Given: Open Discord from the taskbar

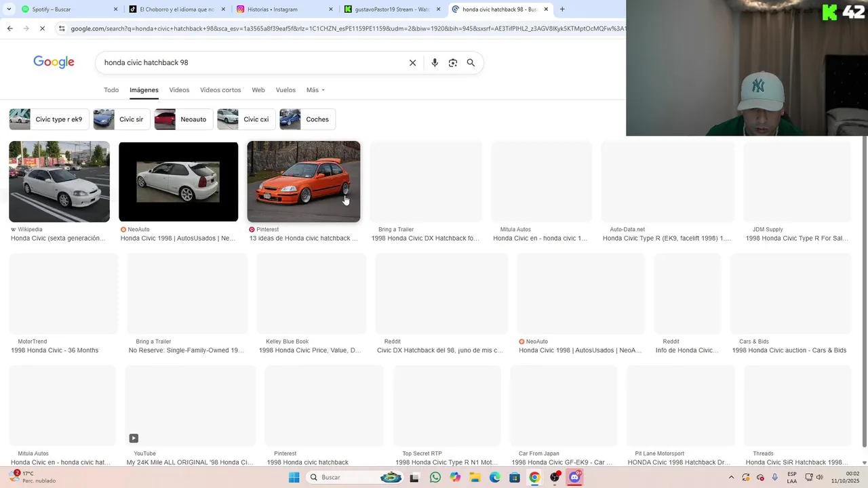Looking at the screenshot, I should (x=574, y=477).
